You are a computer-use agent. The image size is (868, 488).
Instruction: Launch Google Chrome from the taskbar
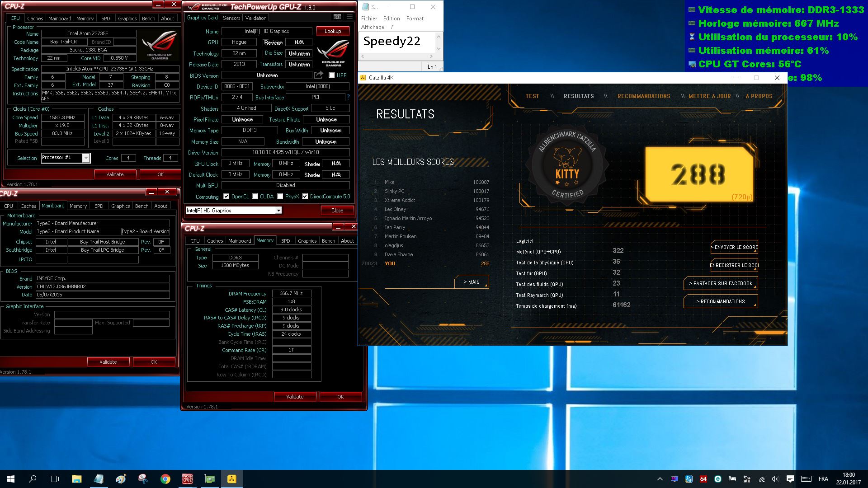[165, 479]
